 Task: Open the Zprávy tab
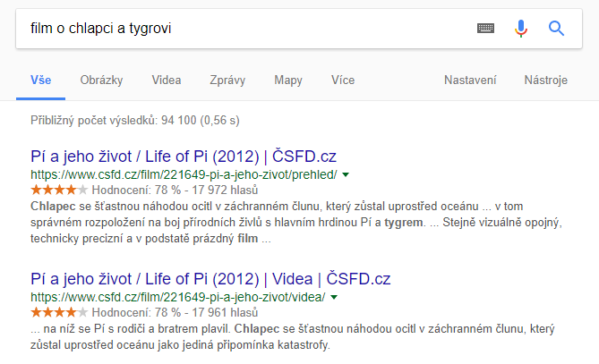coord(227,80)
